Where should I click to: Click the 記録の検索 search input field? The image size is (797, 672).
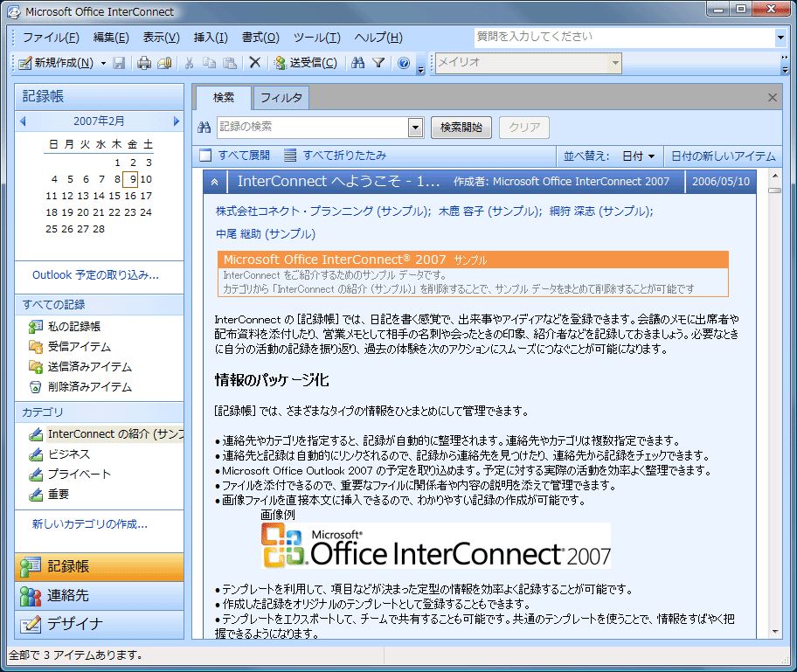pos(313,127)
